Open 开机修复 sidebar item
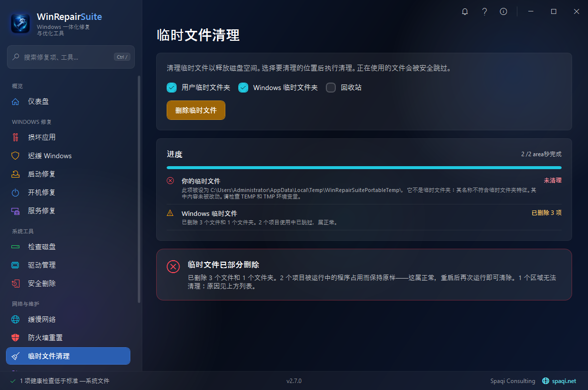This screenshot has height=390, width=588. tap(68, 193)
